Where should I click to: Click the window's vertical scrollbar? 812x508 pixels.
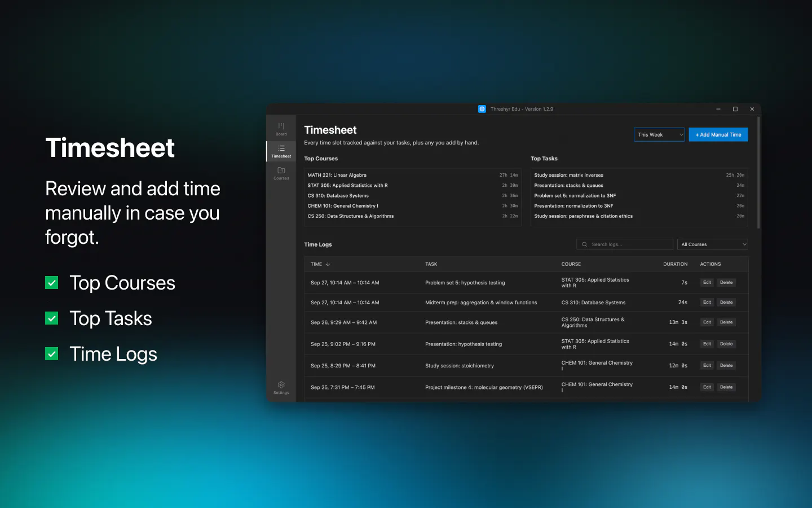point(758,172)
